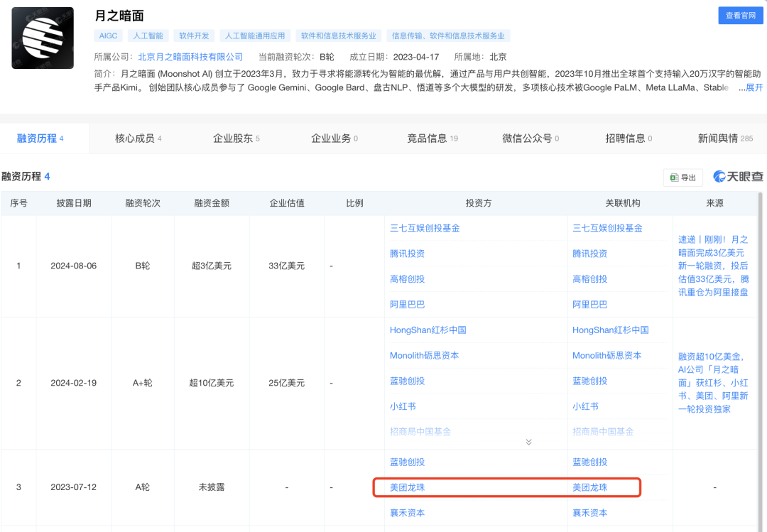Open 阿里巴巴 in 关联机构 column
This screenshot has height=532, width=767.
coord(589,305)
